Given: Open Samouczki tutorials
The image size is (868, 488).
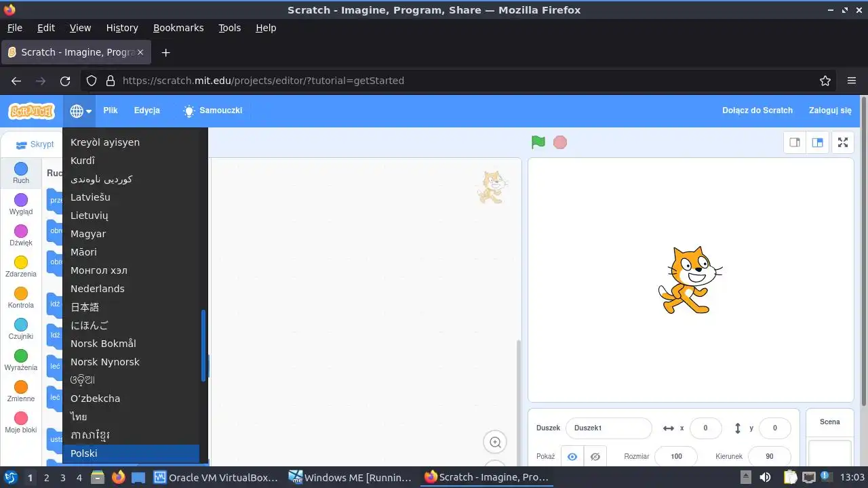Looking at the screenshot, I should [x=212, y=110].
